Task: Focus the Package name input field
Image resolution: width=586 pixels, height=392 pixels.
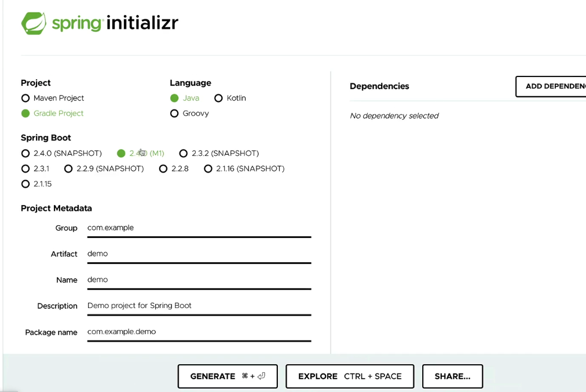Action: pyautogui.click(x=199, y=332)
